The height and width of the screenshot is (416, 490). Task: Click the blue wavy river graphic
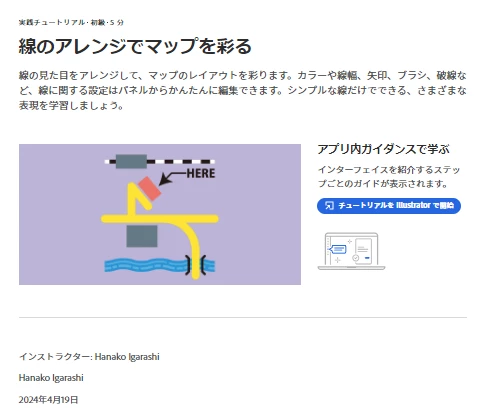coord(145,265)
